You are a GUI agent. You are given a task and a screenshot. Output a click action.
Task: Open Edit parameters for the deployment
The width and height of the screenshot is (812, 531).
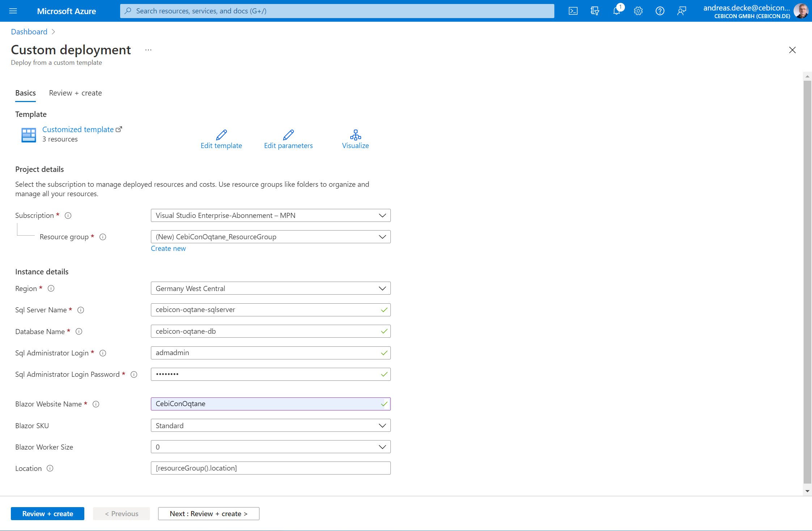pos(288,139)
